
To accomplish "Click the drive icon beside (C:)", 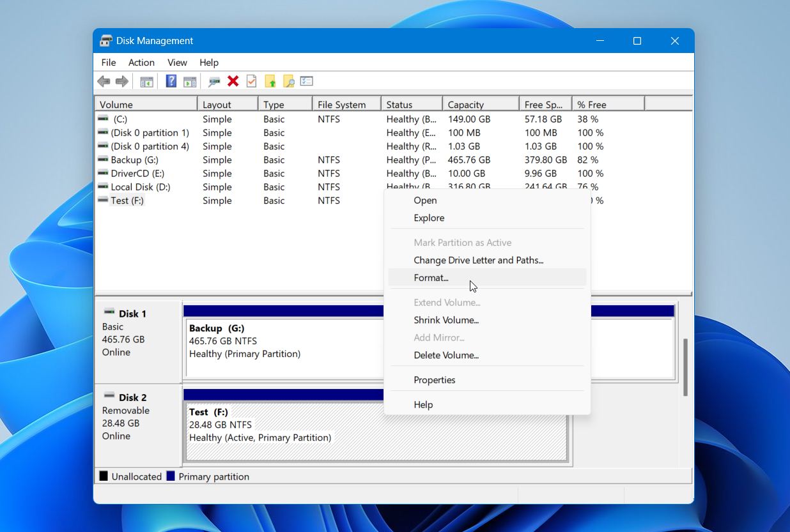I will [x=103, y=119].
